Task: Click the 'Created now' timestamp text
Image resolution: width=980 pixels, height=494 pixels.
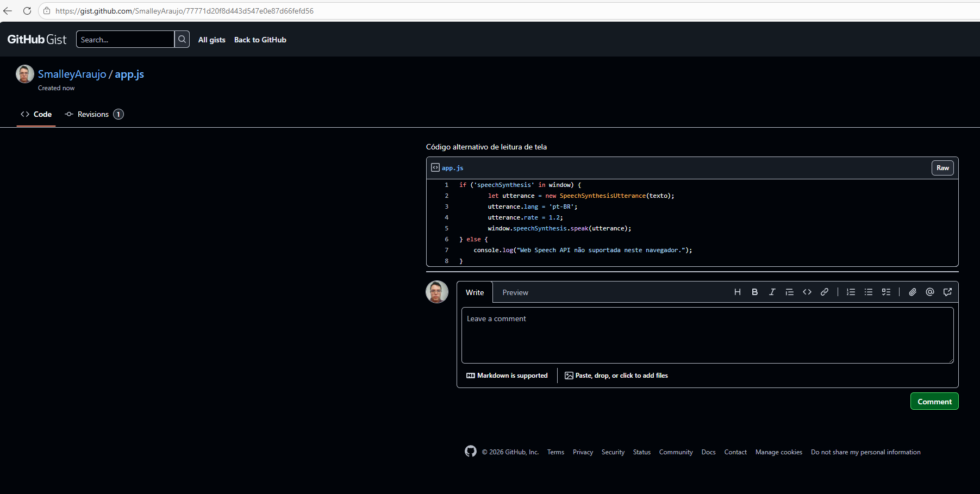Action: (57, 88)
